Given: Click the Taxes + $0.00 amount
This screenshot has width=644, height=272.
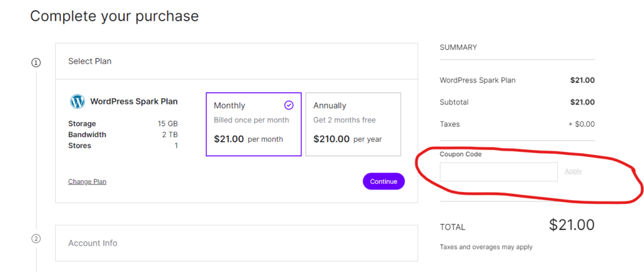Looking at the screenshot, I should tap(581, 124).
